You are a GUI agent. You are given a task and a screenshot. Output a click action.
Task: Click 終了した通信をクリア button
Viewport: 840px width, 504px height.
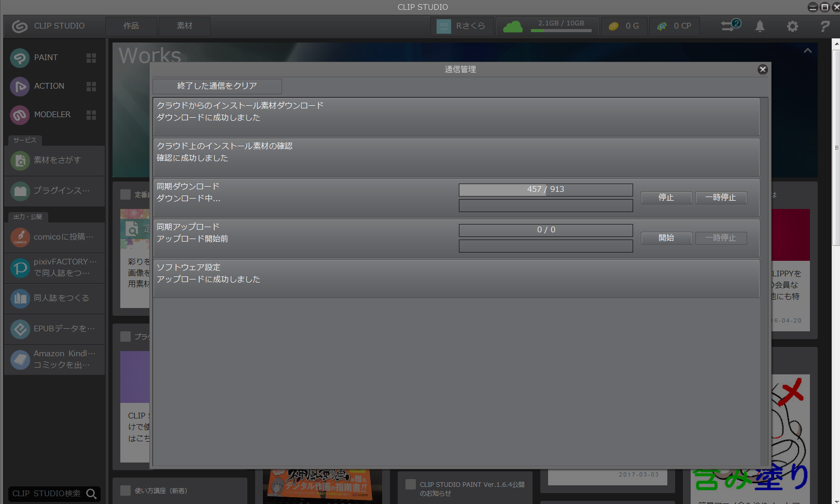[217, 86]
